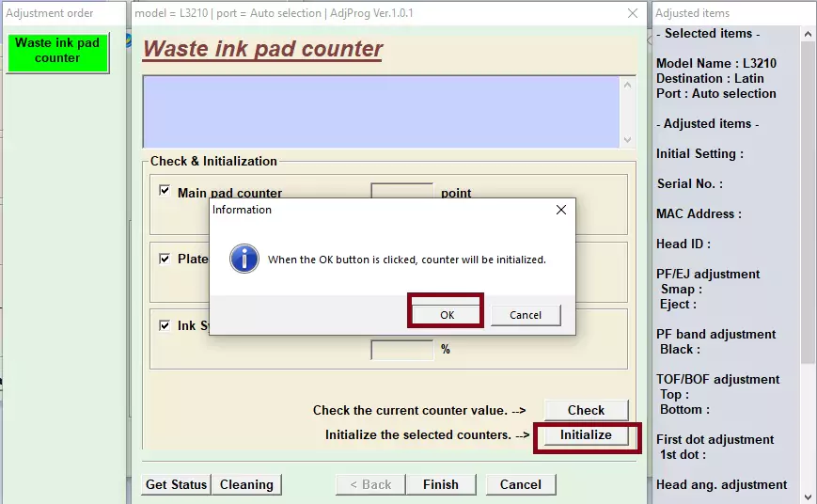Toggle the Main pad counter checkbox
The width and height of the screenshot is (817, 504).
pyautogui.click(x=165, y=191)
